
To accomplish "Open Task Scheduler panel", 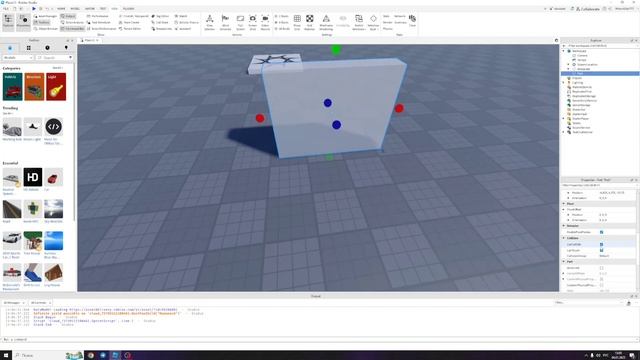I will click(x=98, y=22).
